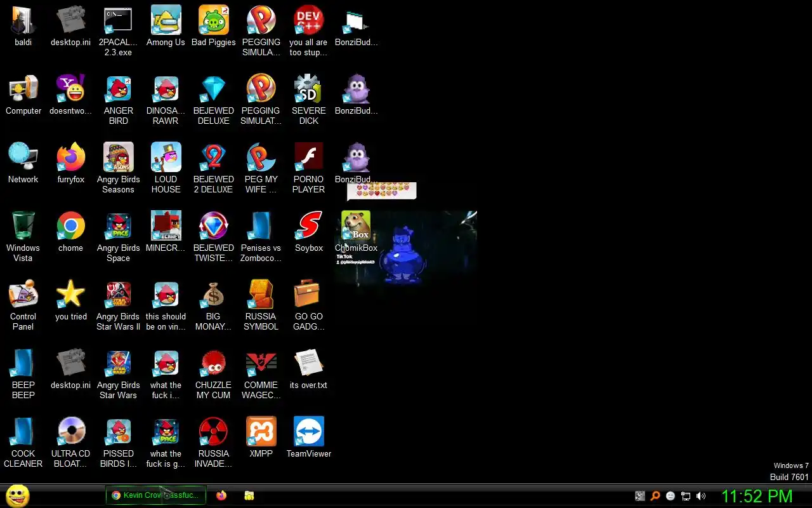Select the LOUD HOUSE icon
This screenshot has width=812, height=508.
click(166, 157)
